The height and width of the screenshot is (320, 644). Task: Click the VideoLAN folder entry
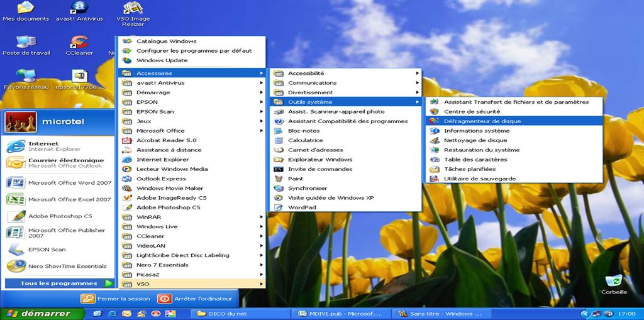(x=192, y=246)
